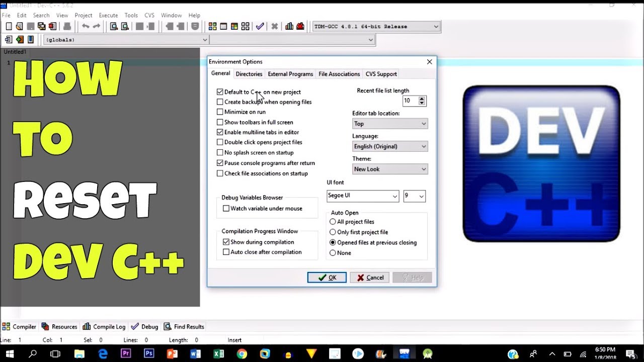Click the Undo arrow in toolbar

pyautogui.click(x=86, y=27)
